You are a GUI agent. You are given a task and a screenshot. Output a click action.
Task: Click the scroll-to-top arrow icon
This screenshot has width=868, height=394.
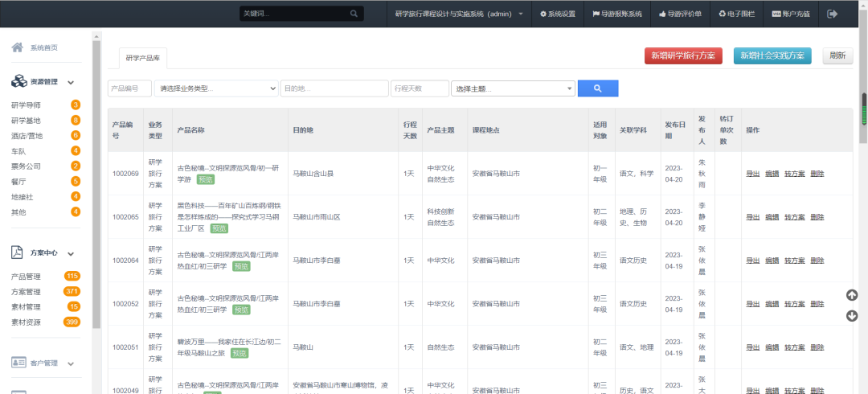click(x=852, y=295)
